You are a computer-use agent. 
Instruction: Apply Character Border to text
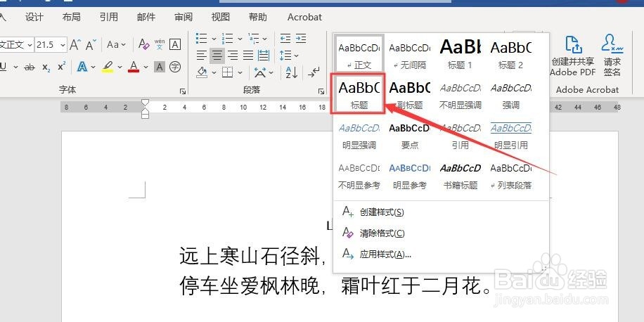[175, 44]
